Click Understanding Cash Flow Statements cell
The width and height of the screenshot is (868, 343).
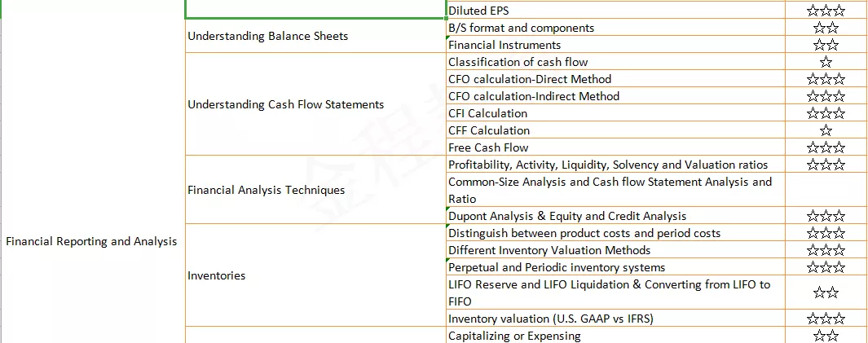(x=315, y=104)
